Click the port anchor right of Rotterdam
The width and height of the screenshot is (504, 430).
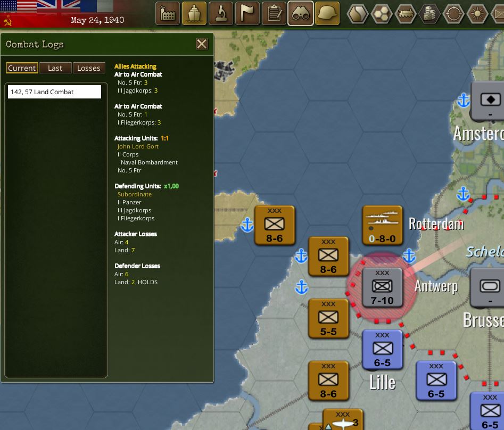464,194
